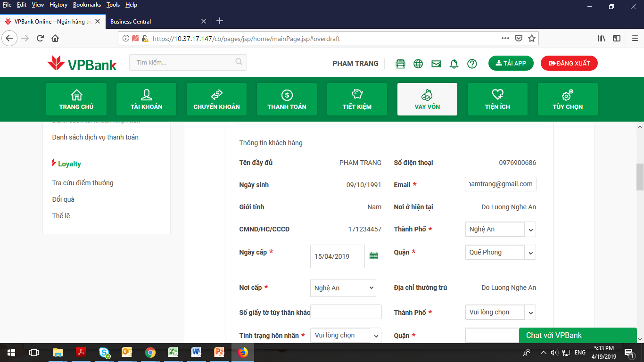Reload the page
This screenshot has height=362, width=644.
40,38
